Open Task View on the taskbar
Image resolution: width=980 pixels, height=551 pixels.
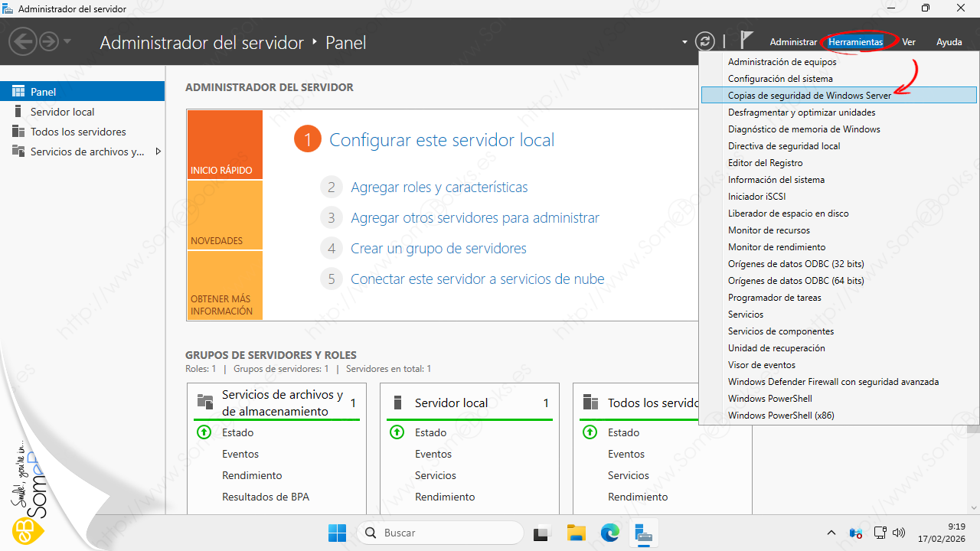coord(543,533)
